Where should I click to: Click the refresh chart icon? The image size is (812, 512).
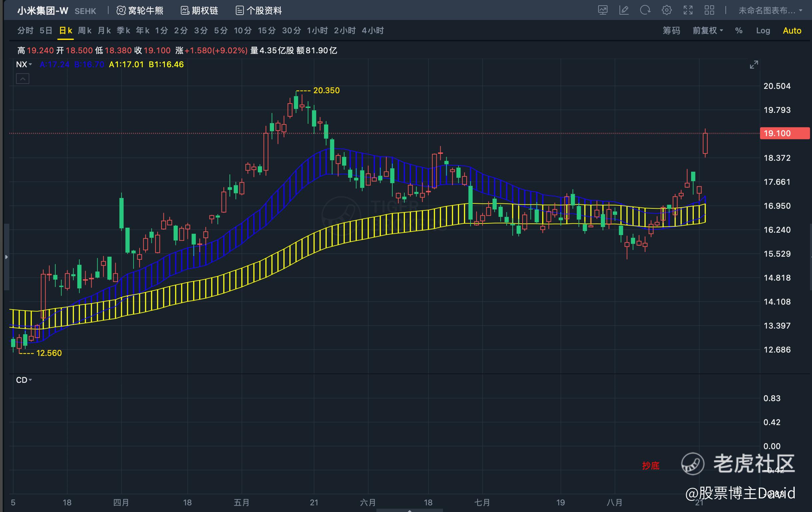[645, 10]
